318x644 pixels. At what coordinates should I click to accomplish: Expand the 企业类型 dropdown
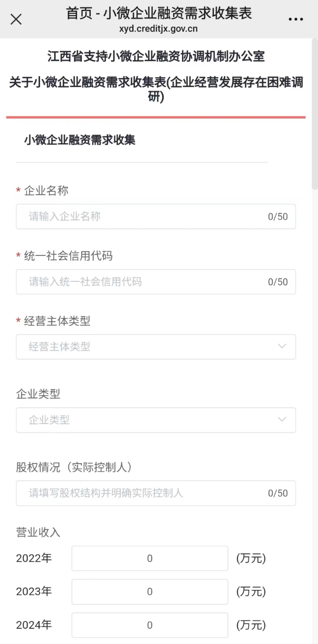click(x=147, y=420)
